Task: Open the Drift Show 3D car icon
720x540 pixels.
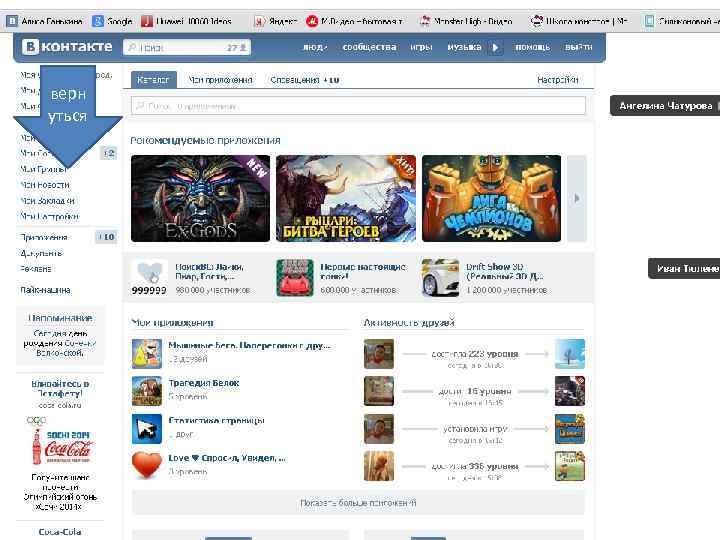Action: point(440,278)
